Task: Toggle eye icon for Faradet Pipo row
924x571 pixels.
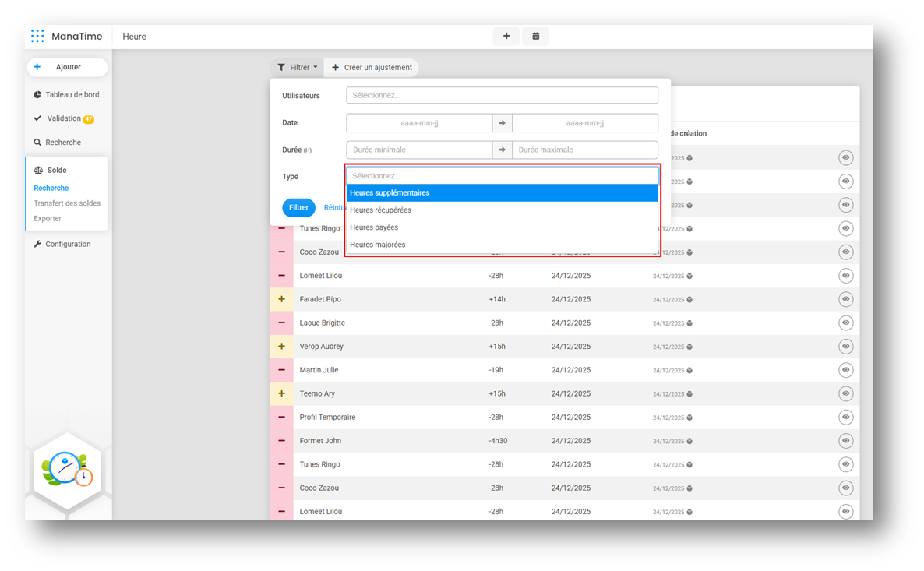Action: (846, 299)
